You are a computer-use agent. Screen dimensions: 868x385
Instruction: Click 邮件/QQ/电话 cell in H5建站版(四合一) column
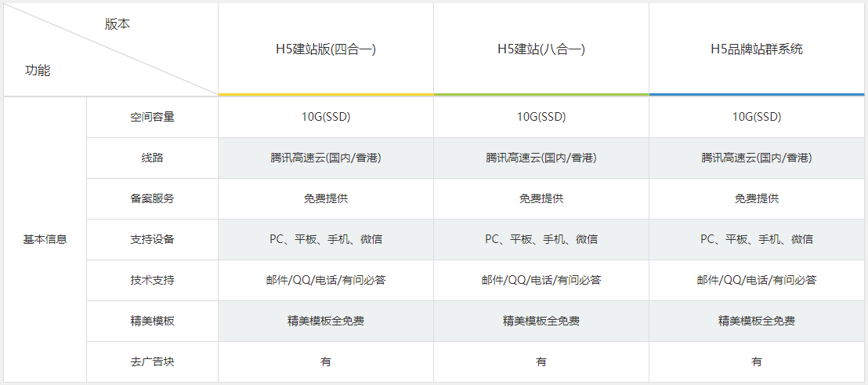[326, 280]
